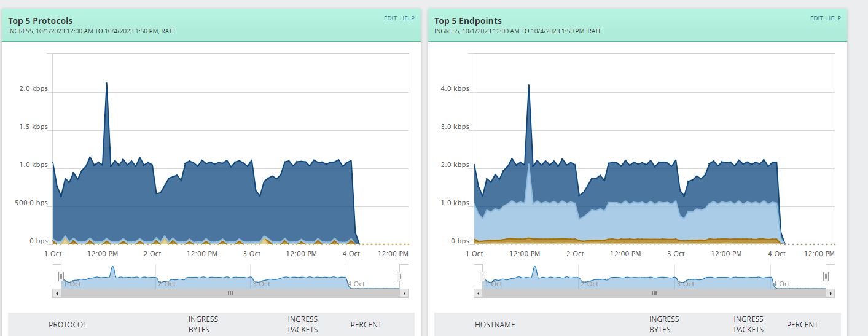Click the right scroll arrow under Protocols chart

click(x=404, y=294)
